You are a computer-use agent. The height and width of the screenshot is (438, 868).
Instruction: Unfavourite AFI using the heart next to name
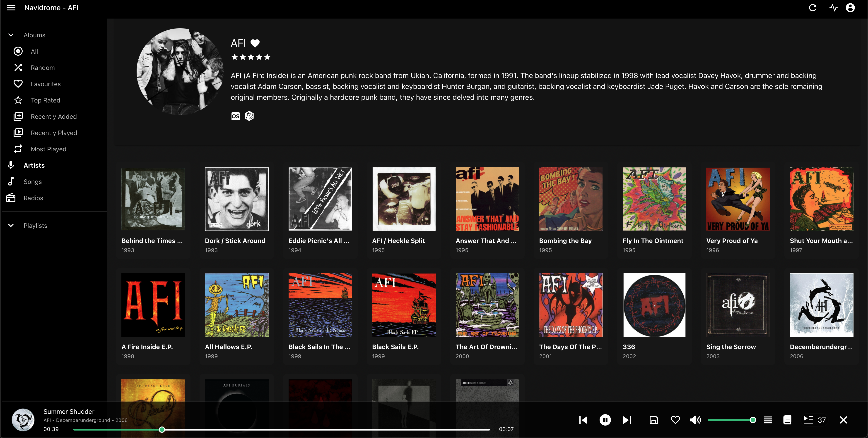255,43
